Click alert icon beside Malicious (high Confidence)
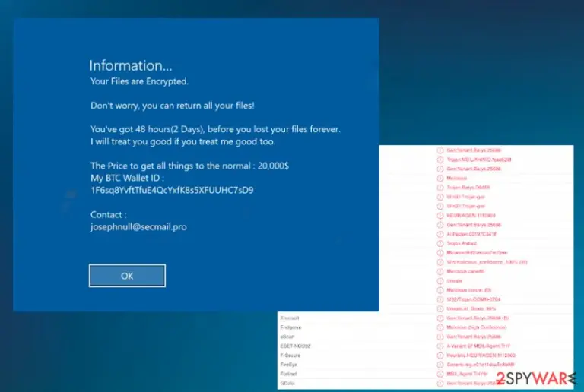584x392 pixels. click(x=440, y=327)
